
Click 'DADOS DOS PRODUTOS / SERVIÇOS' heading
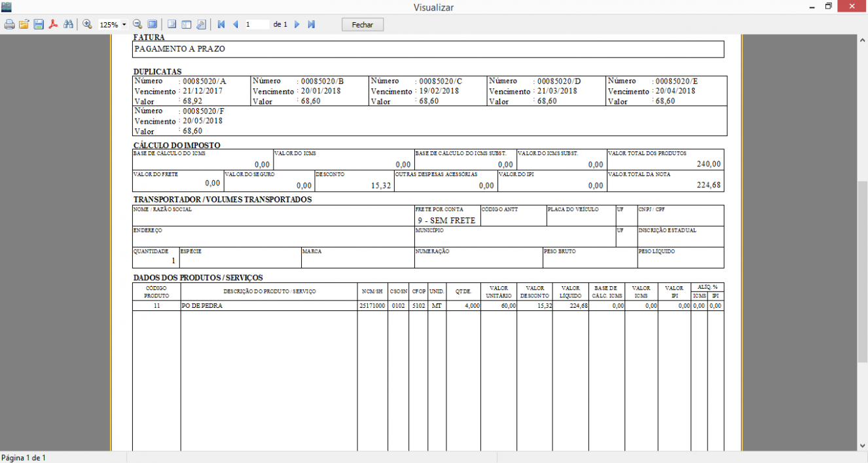coord(198,278)
